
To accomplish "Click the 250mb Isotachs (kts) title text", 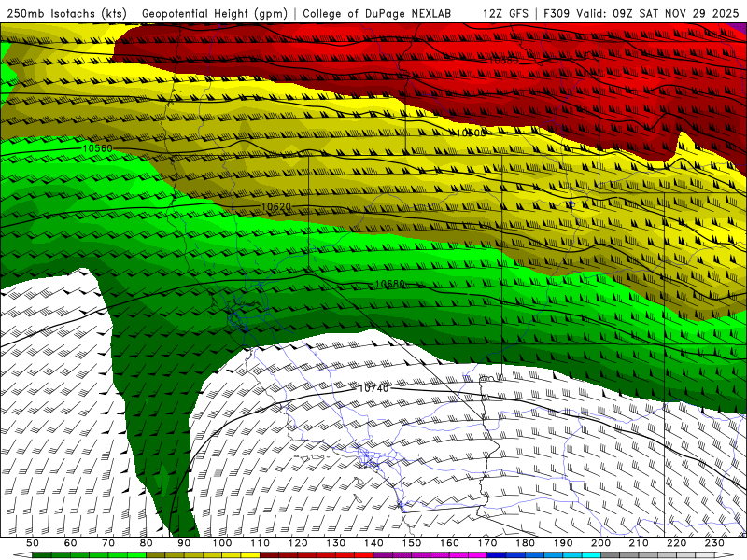I will point(66,13).
